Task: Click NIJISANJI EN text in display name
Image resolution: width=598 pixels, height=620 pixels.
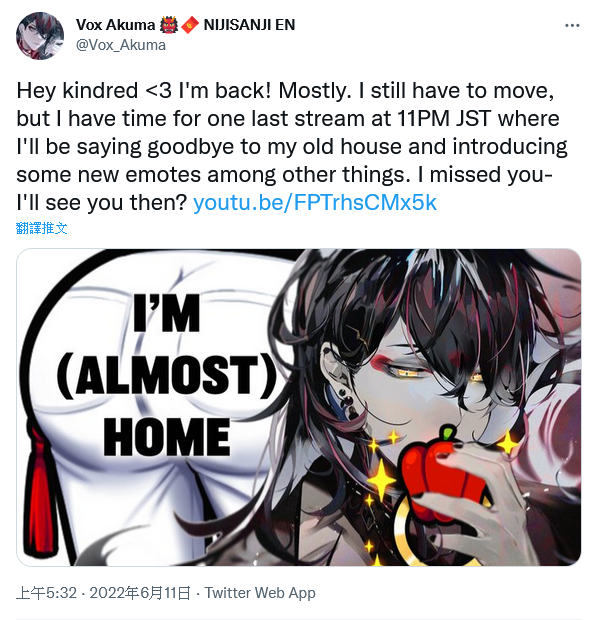Action: [249, 25]
